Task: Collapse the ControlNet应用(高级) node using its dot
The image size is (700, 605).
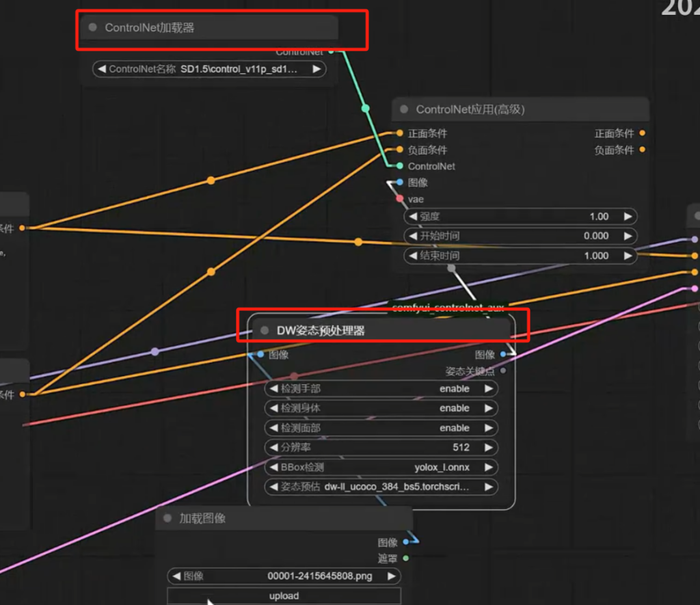Action: 404,109
